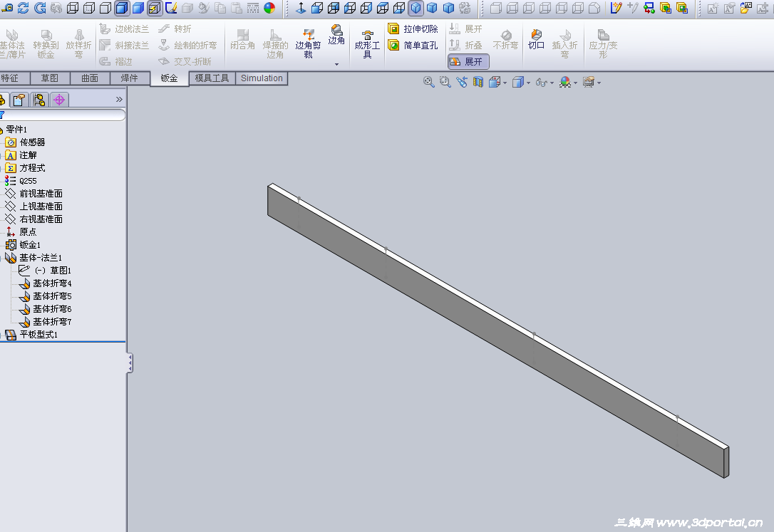Viewport: 774px width, 532px height.
Task: Click the Rebuild icon with two arrows
Action: point(24,8)
